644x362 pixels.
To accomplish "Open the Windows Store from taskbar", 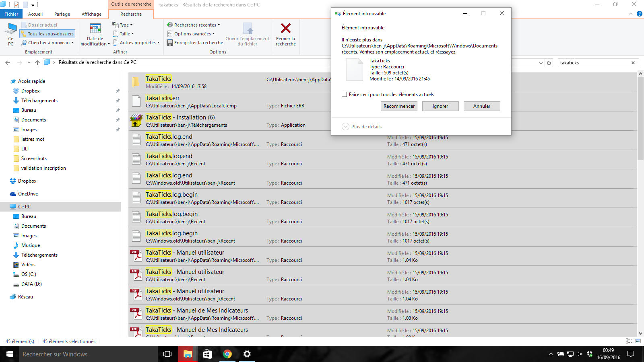I will pyautogui.click(x=207, y=354).
